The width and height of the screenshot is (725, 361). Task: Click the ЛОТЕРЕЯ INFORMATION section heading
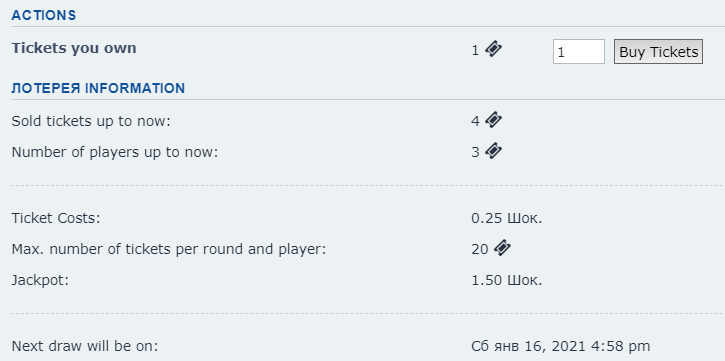[98, 88]
